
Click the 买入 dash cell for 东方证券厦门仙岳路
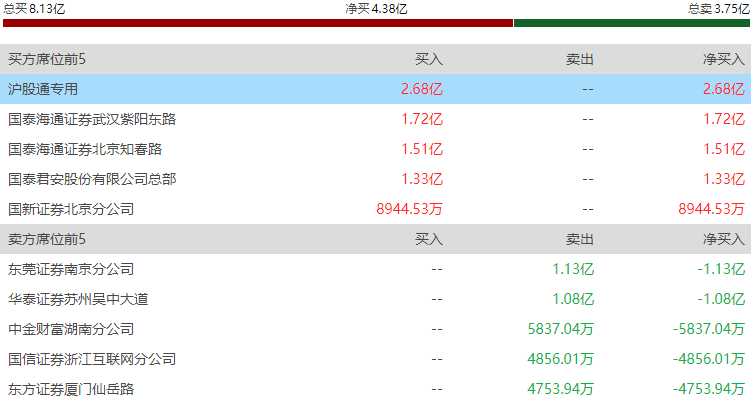[x=437, y=389]
